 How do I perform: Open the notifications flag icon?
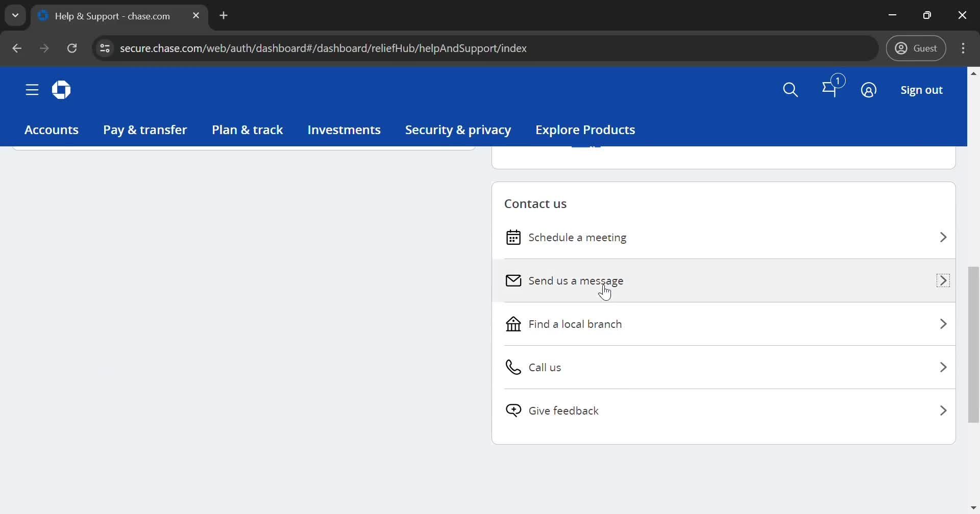830,89
